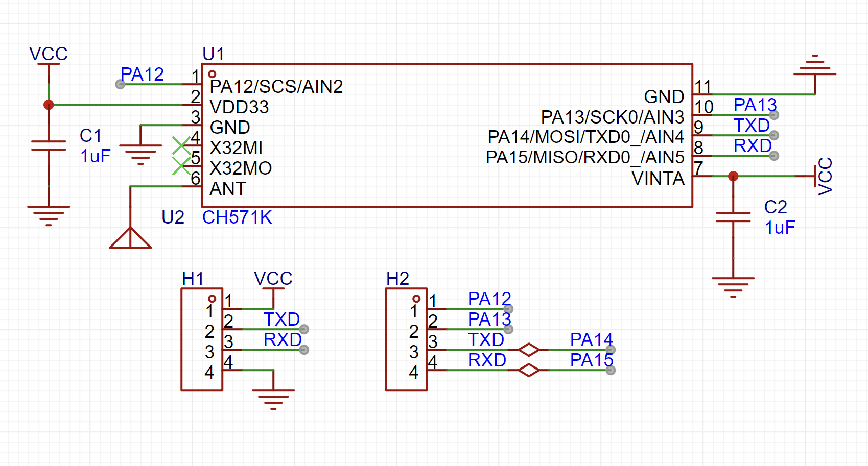Select the C1 designator text
The width and height of the screenshot is (868, 466).
click(90, 136)
